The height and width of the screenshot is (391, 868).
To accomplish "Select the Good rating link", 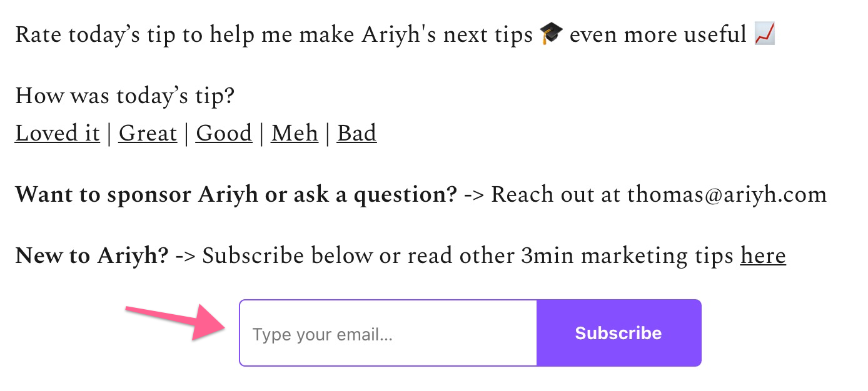I will pos(224,133).
